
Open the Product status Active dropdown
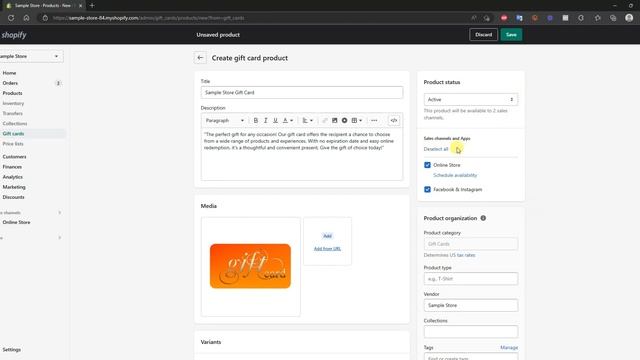pos(471,99)
